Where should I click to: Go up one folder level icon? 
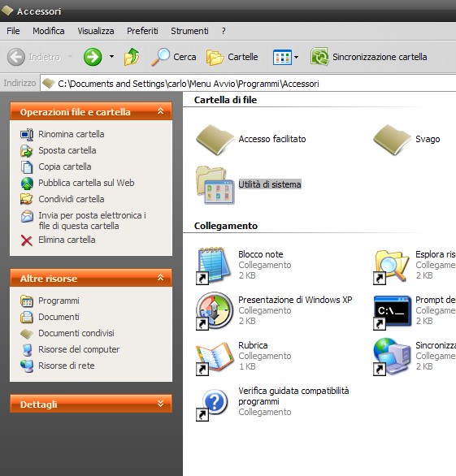[131, 57]
